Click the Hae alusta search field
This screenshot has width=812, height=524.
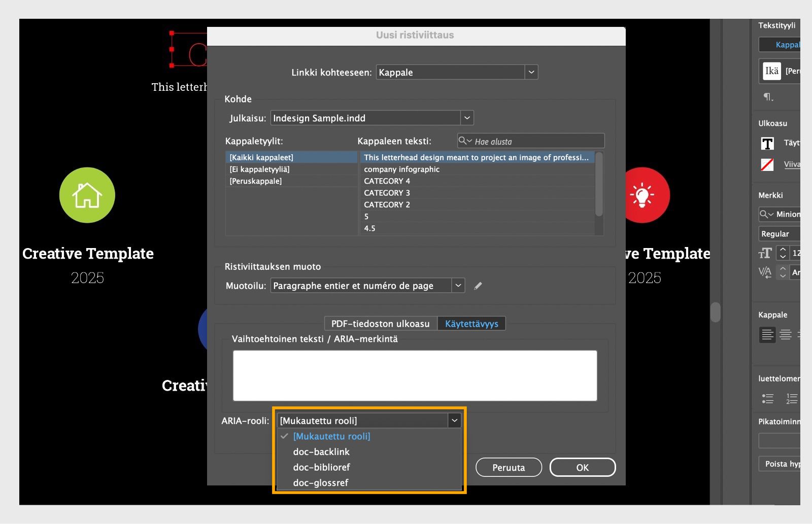pos(531,141)
